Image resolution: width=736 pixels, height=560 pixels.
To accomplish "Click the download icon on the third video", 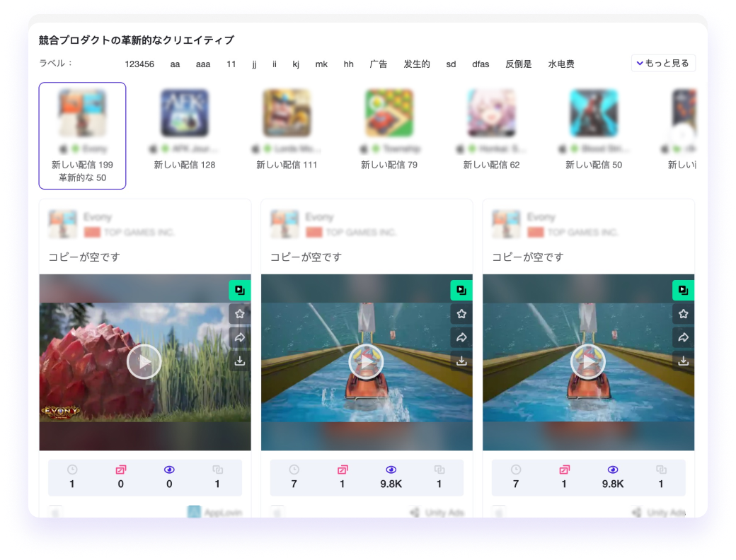I will pyautogui.click(x=683, y=361).
